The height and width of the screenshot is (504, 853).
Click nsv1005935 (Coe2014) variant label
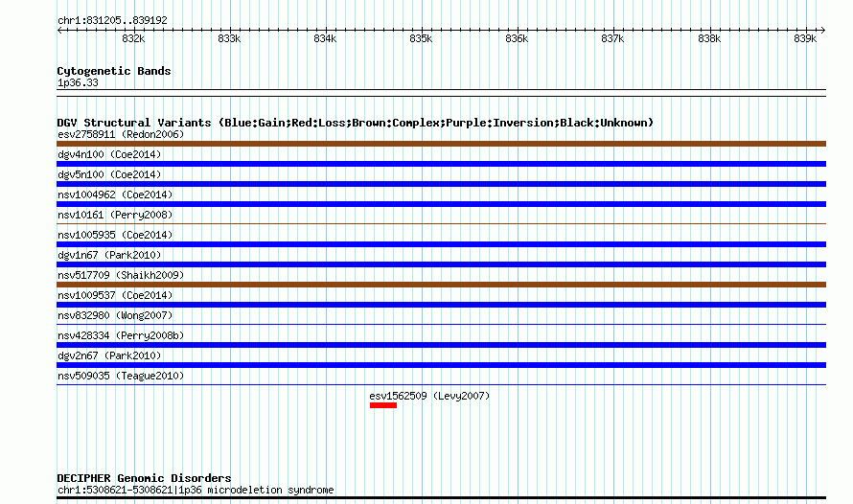[115, 235]
